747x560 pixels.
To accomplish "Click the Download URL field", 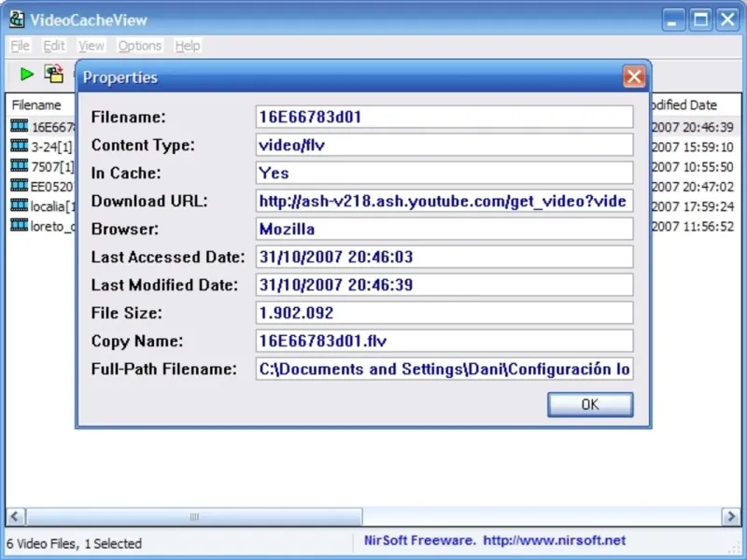I will pyautogui.click(x=444, y=201).
